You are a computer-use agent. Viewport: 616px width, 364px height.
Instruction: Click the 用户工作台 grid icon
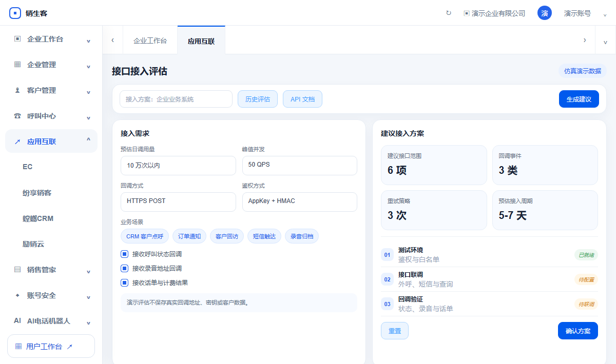18,347
